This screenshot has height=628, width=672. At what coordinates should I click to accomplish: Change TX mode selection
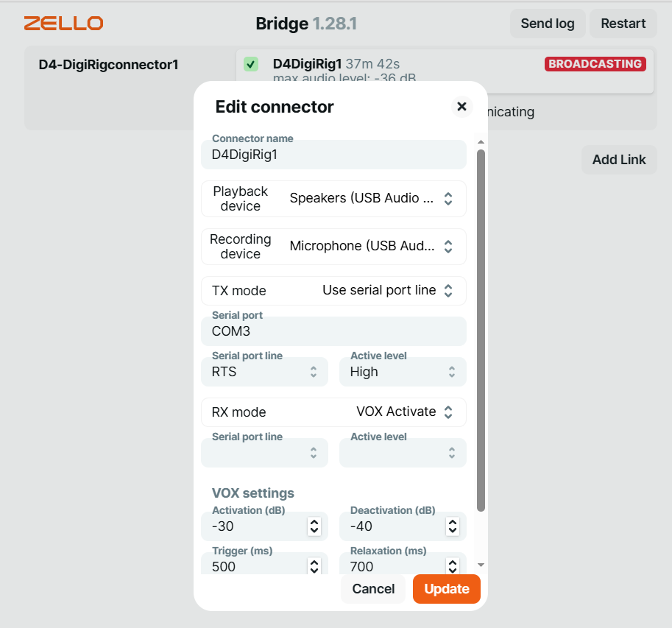(x=333, y=291)
